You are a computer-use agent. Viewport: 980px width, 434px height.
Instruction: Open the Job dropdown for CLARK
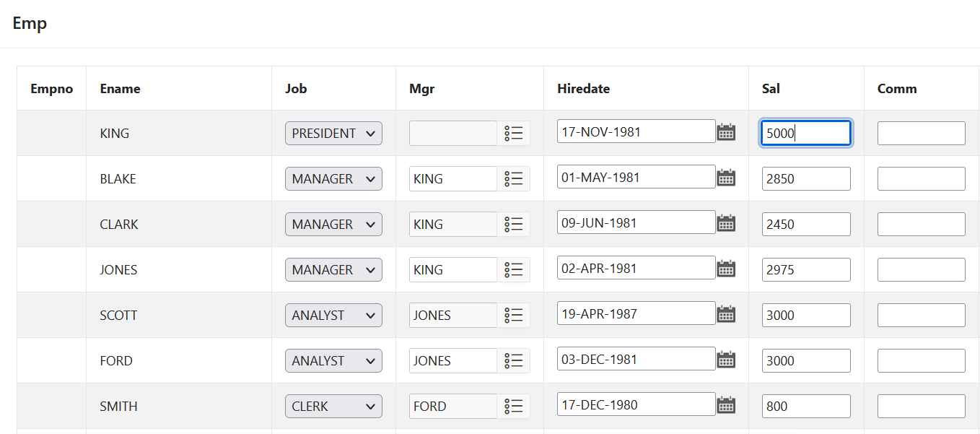333,224
